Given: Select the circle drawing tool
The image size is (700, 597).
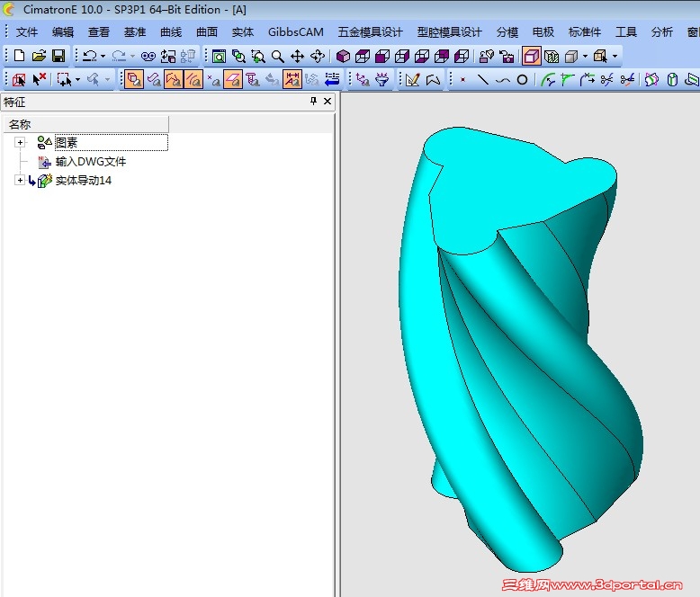Looking at the screenshot, I should [x=523, y=80].
